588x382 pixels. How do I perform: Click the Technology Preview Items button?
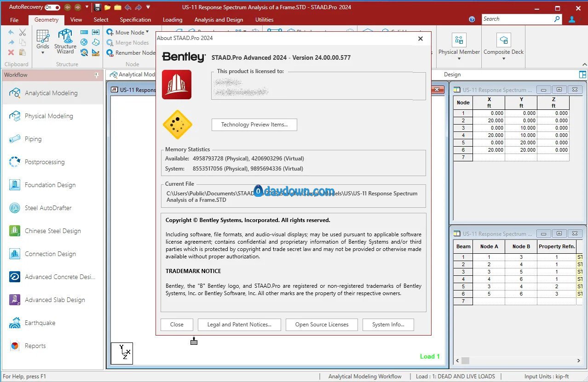254,125
